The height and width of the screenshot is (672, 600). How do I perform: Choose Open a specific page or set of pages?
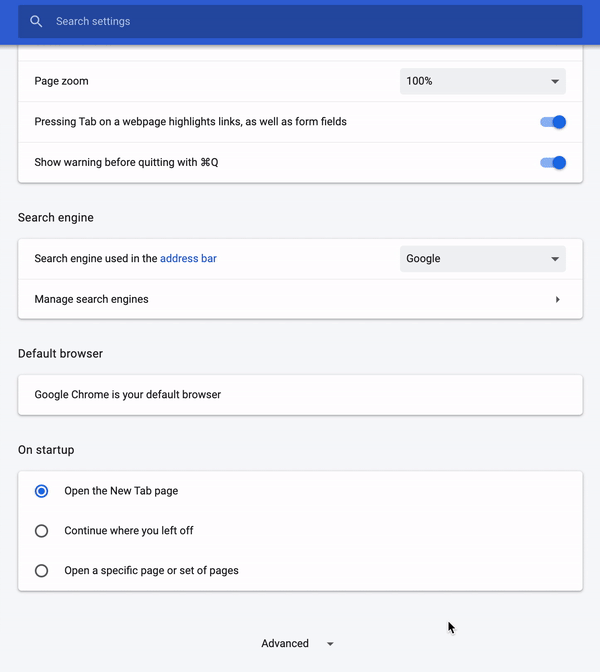click(x=42, y=571)
